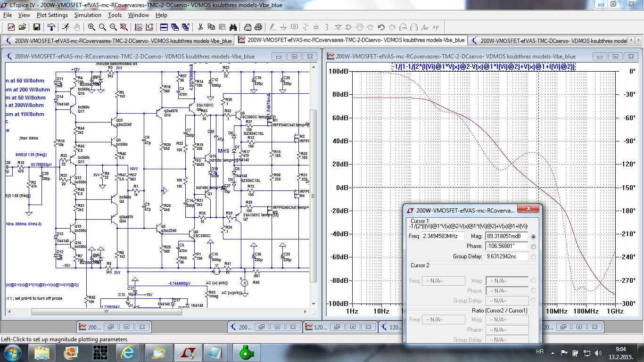
Task: Tile windows with the tile icon
Action: point(164,27)
